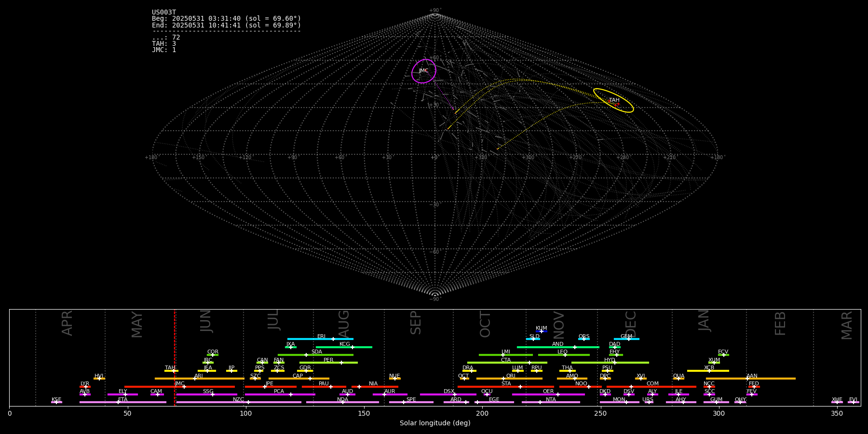Select the HYD shower label
The width and height of the screenshot is (868, 434).
point(610,360)
